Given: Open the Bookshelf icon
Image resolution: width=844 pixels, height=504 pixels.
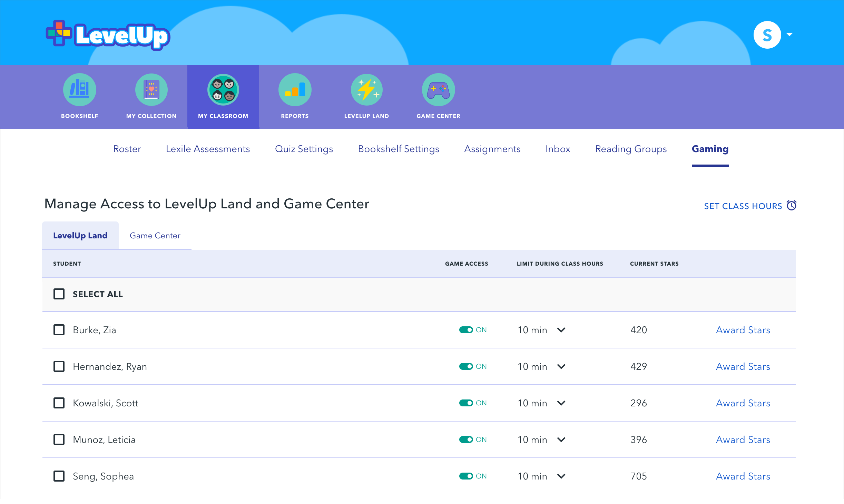Looking at the screenshot, I should tap(79, 90).
